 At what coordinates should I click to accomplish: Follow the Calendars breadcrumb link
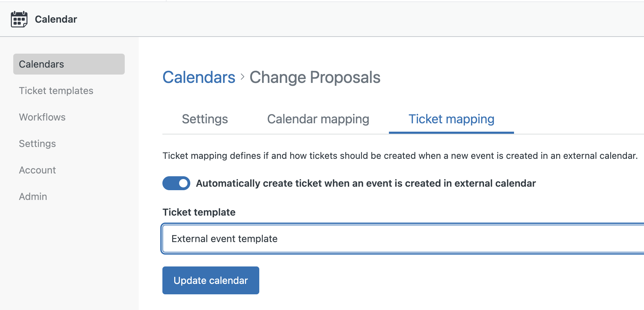tap(199, 77)
